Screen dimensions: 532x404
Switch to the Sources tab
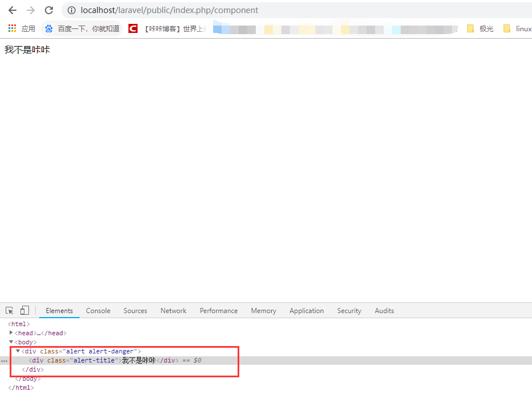135,311
